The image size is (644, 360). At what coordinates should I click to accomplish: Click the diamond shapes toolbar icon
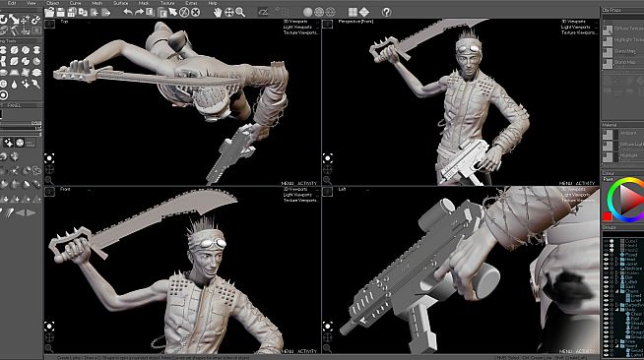click(x=364, y=13)
